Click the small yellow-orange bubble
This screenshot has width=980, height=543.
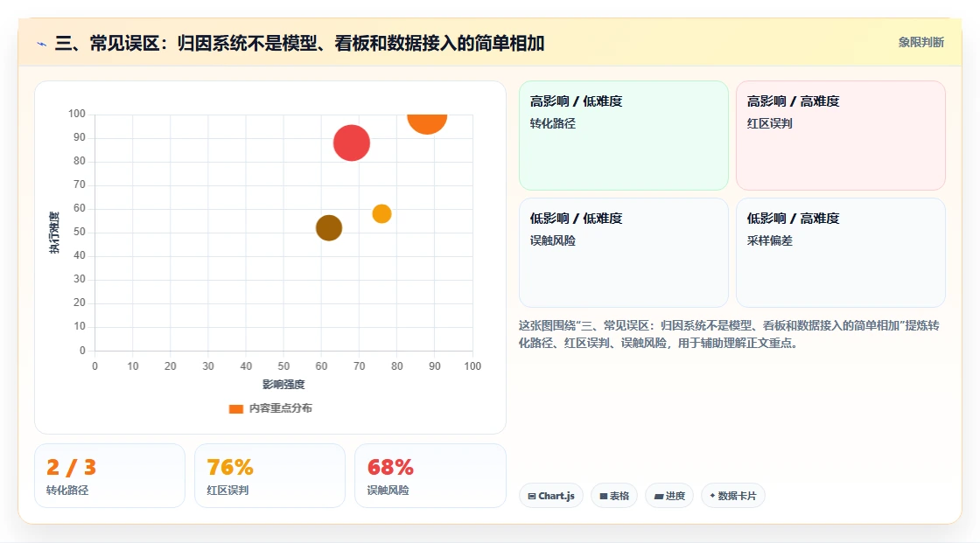tap(381, 213)
